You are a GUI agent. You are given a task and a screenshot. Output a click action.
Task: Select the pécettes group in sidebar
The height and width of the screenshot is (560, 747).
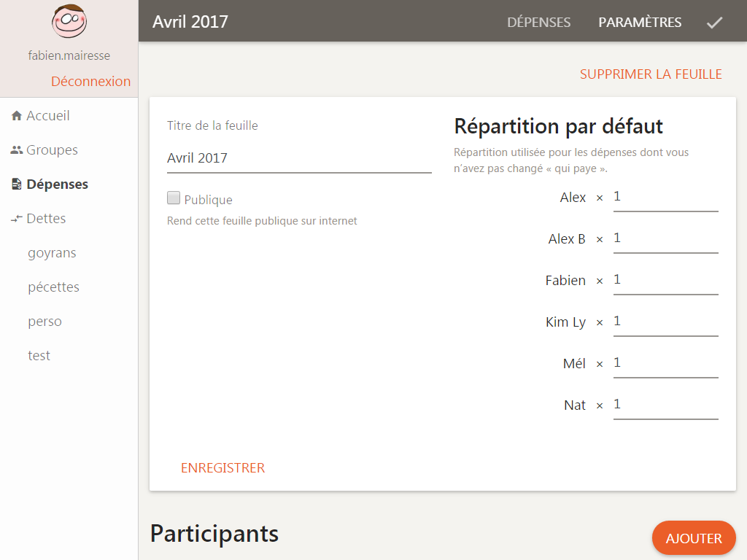(x=53, y=287)
